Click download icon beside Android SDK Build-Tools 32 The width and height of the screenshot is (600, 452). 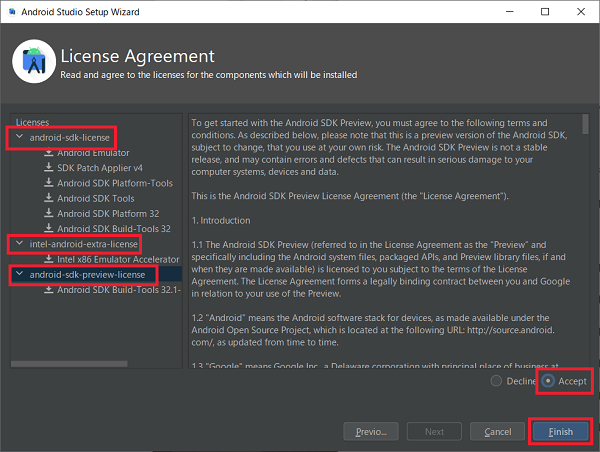tap(49, 228)
